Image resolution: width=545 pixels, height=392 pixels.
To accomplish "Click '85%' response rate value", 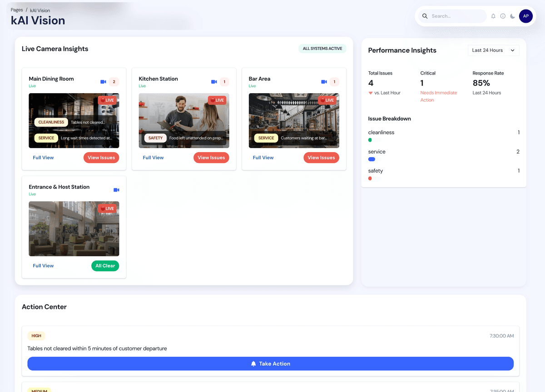I will click(481, 83).
